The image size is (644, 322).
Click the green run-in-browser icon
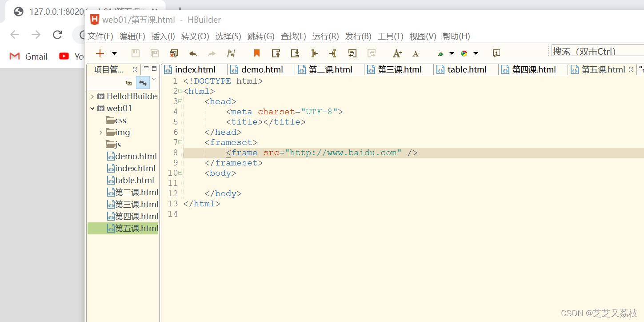(x=440, y=53)
